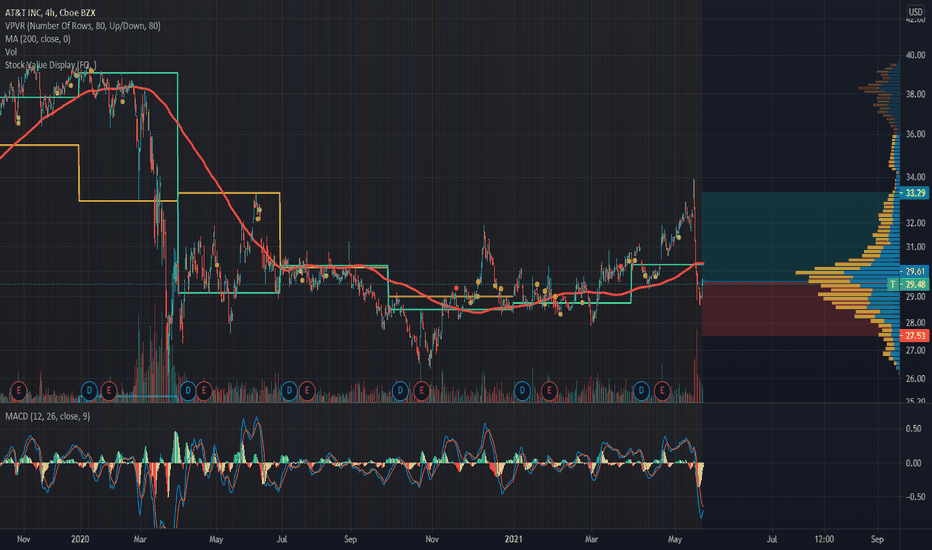Select the VPVR indicator legend
This screenshot has width=932, height=550.
[83, 26]
